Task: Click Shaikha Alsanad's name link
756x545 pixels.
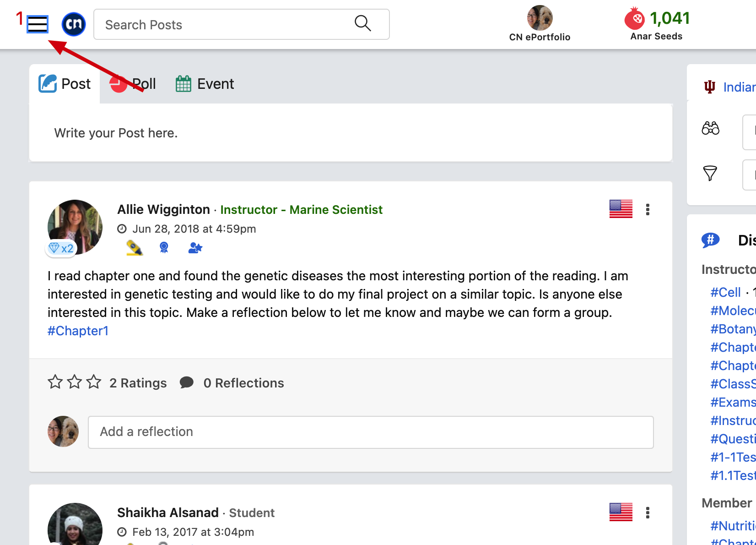Action: 168,512
